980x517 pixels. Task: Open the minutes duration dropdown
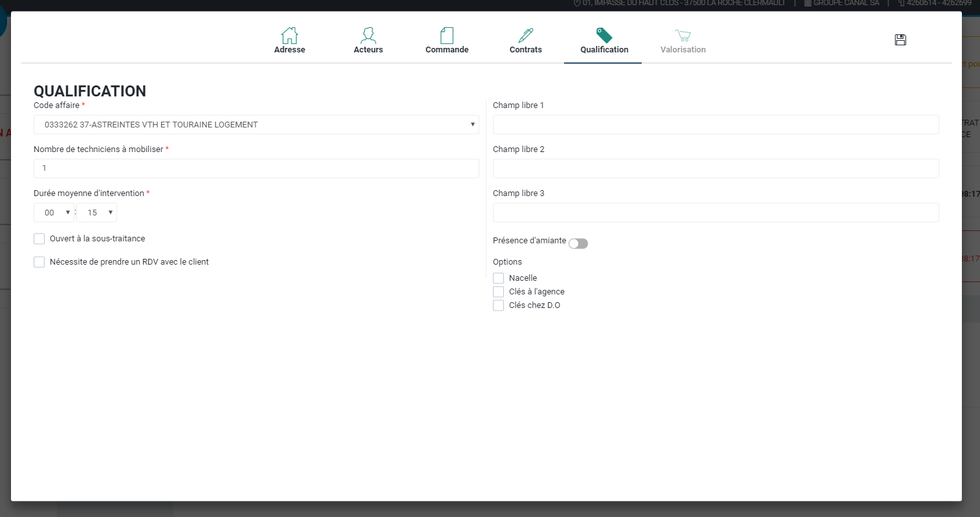[96, 213]
